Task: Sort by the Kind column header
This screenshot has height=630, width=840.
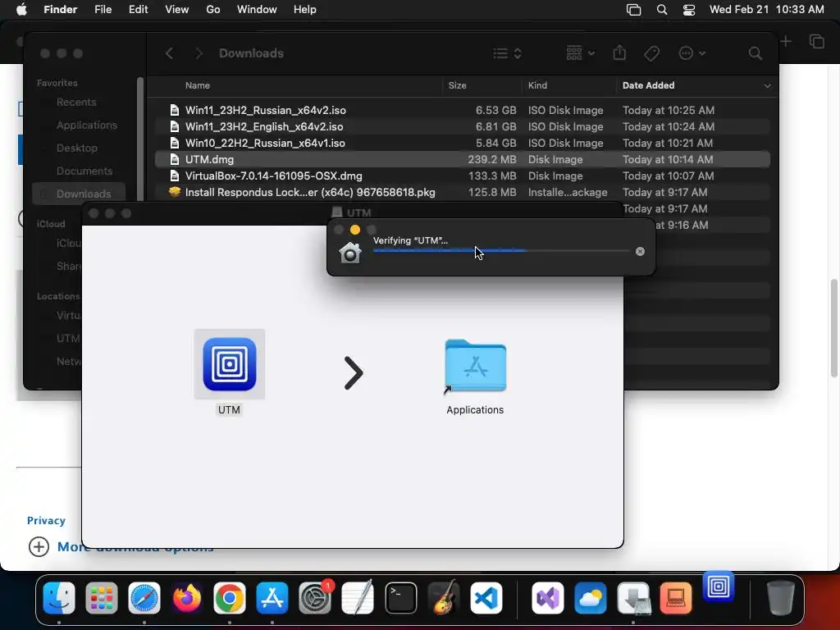Action: click(537, 85)
